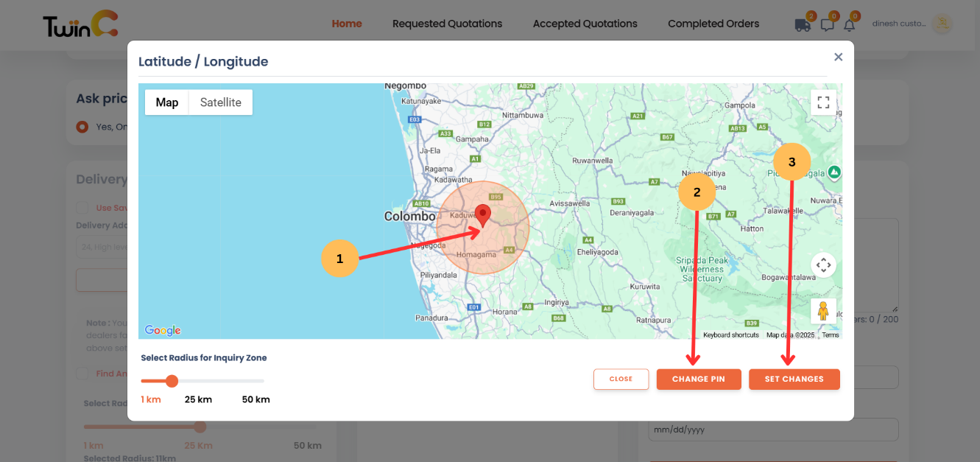This screenshot has height=462, width=980.
Task: Click the red map pin marker
Action: tap(483, 214)
